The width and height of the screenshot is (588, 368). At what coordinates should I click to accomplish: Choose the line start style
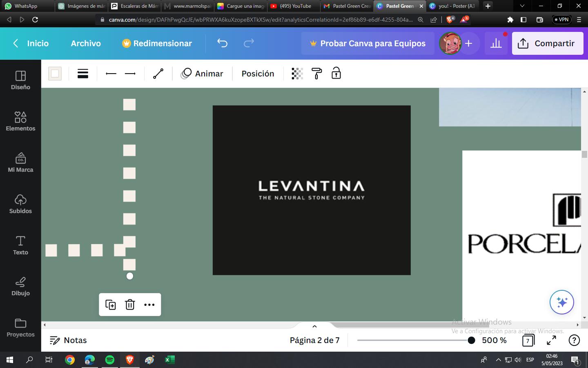[111, 74]
